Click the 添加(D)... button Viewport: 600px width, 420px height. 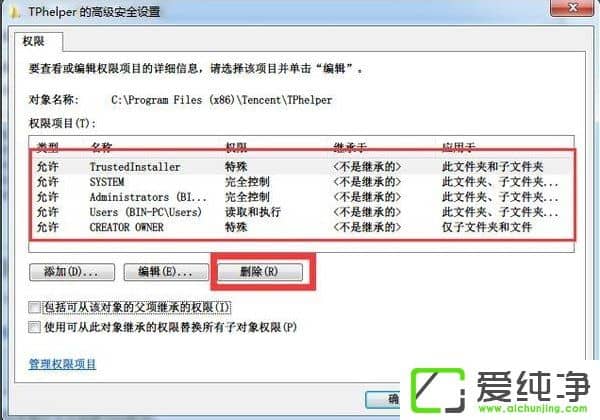tap(72, 272)
